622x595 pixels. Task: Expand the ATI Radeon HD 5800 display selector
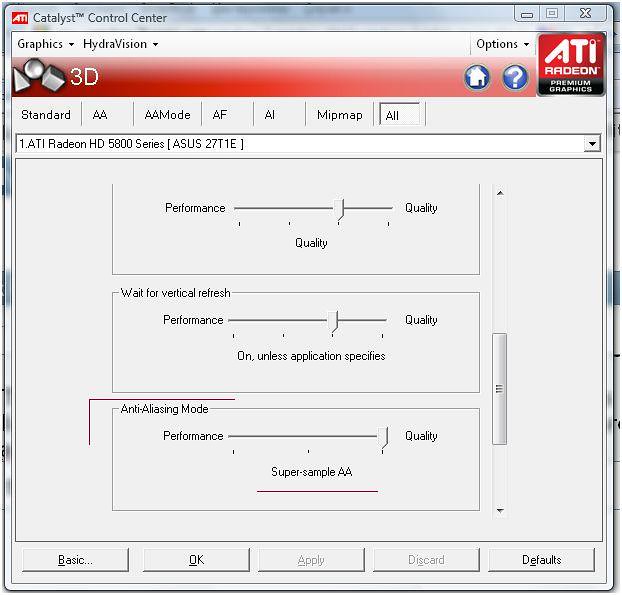[592, 144]
